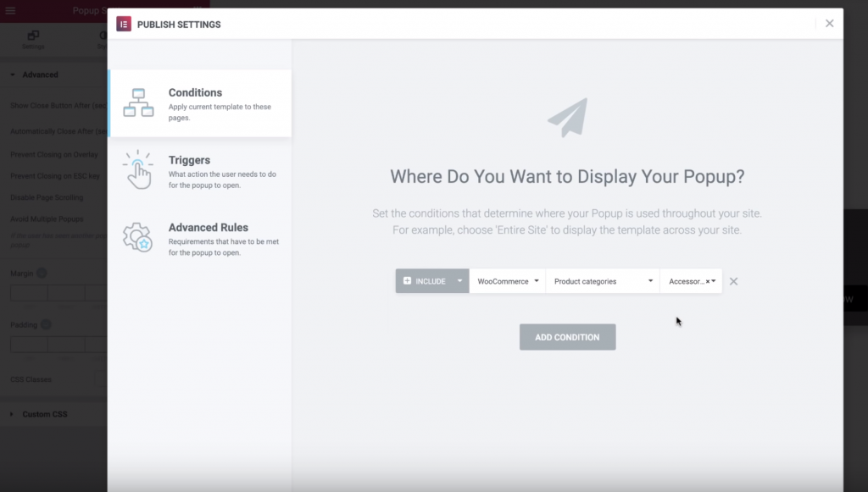Click the Elementor logo in Publish Settings header
The width and height of the screenshot is (868, 492).
tap(124, 24)
